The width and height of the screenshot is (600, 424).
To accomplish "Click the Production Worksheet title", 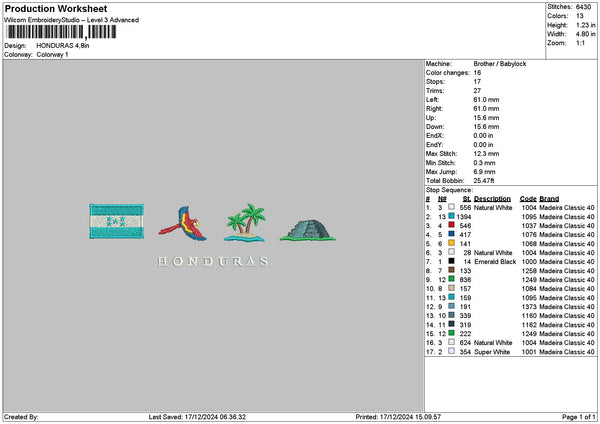I will (x=56, y=8).
